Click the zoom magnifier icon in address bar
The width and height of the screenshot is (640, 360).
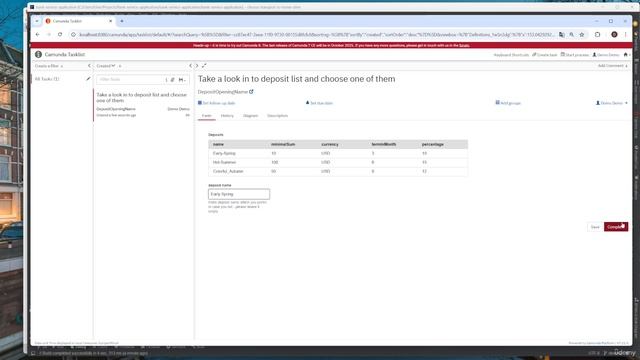coord(572,35)
